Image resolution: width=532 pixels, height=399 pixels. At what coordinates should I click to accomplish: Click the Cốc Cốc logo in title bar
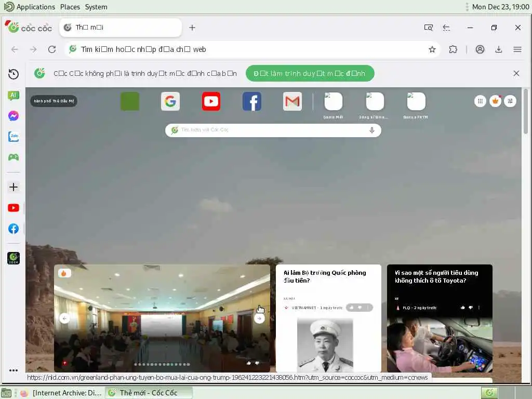(29, 27)
